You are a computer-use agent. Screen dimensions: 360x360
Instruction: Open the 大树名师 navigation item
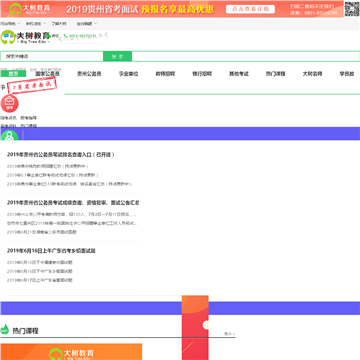coord(312,74)
